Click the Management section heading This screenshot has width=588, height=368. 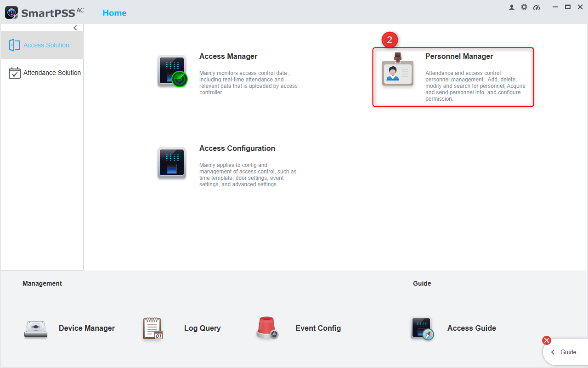[x=42, y=283]
